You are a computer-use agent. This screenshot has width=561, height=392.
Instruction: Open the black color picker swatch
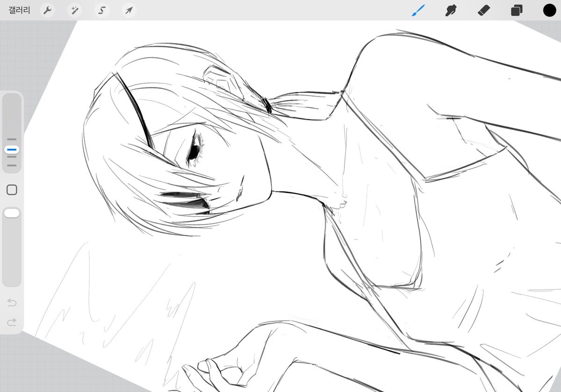tap(550, 10)
